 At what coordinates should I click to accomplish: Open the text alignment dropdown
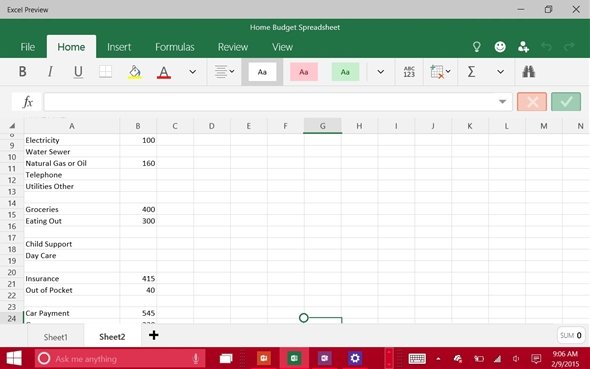pos(224,71)
